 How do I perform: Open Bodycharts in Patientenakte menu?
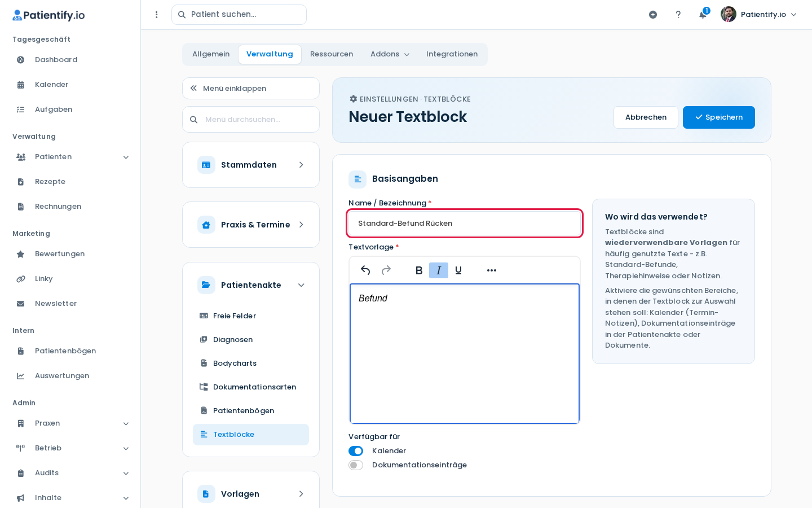251,364
